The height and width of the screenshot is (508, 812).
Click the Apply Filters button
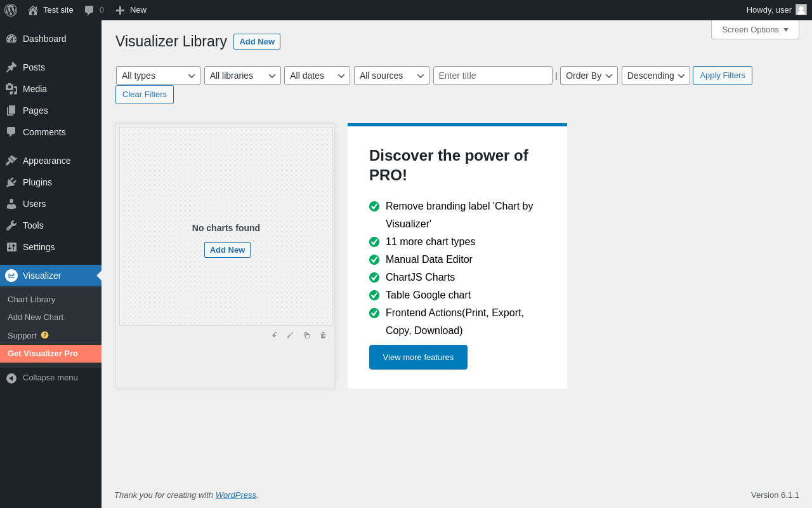723,76
